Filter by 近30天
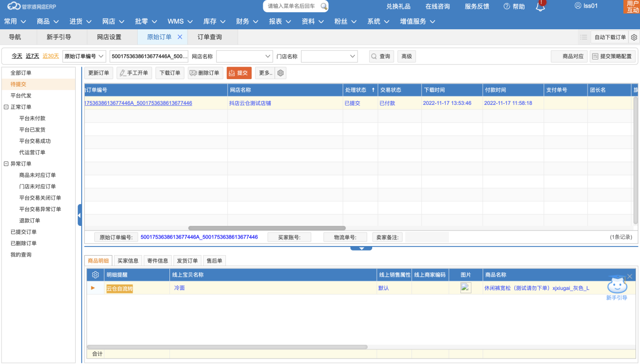The height and width of the screenshot is (364, 640). (x=50, y=56)
